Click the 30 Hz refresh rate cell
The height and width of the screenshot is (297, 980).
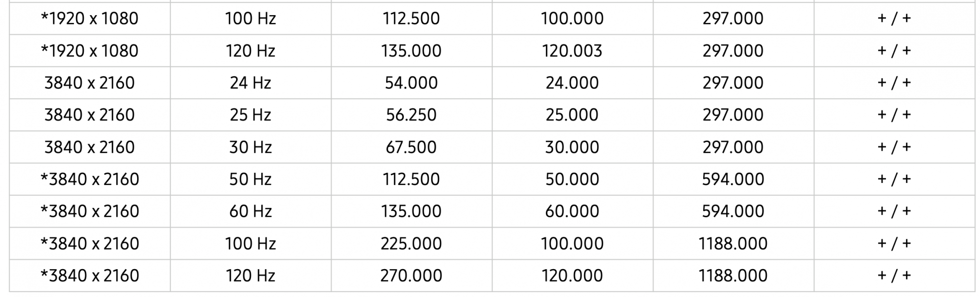click(250, 147)
